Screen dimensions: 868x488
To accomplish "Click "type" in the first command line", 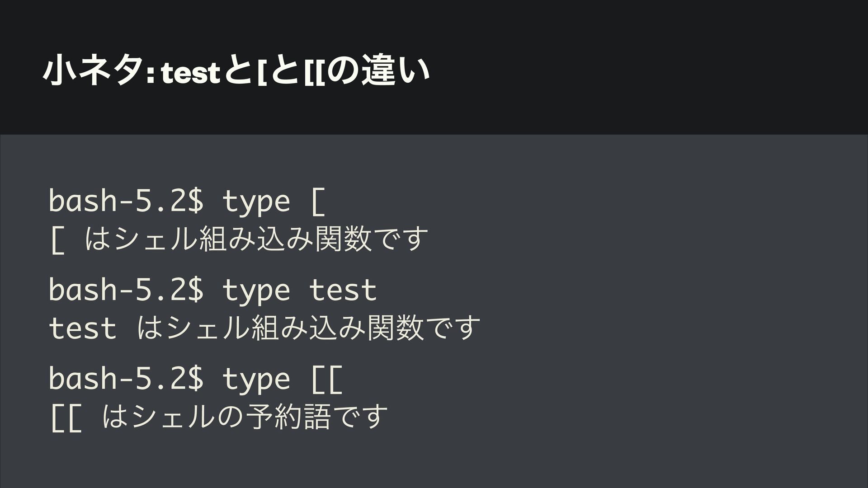I will tap(255, 201).
